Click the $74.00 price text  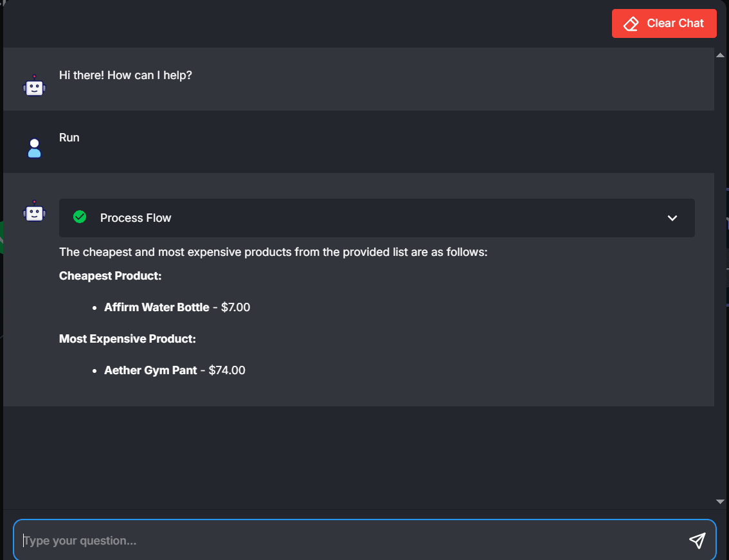coord(227,370)
